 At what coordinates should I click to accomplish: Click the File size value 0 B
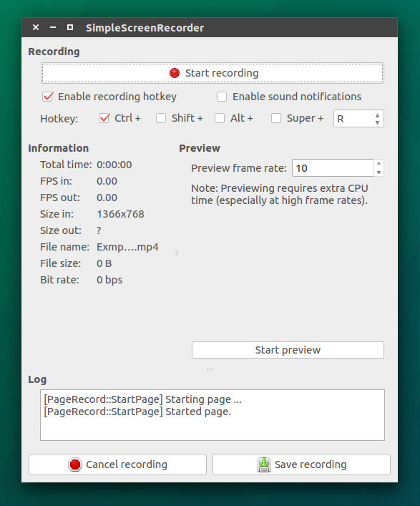(x=104, y=263)
